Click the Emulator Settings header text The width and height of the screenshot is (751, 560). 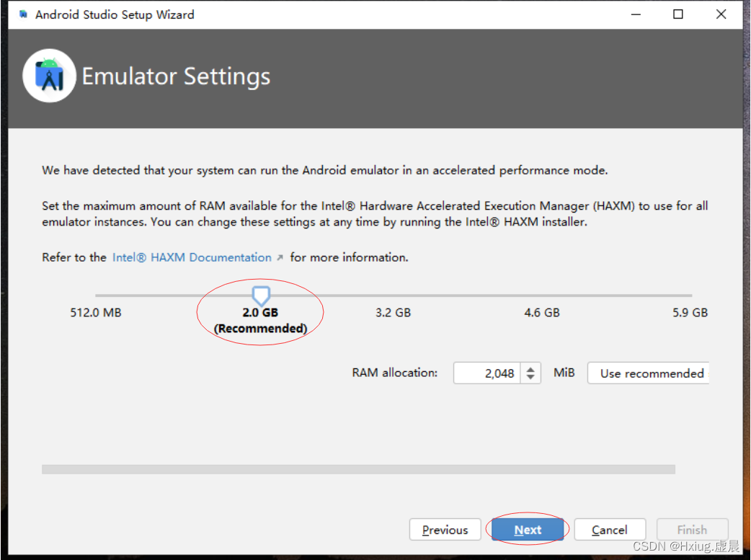pyautogui.click(x=177, y=76)
